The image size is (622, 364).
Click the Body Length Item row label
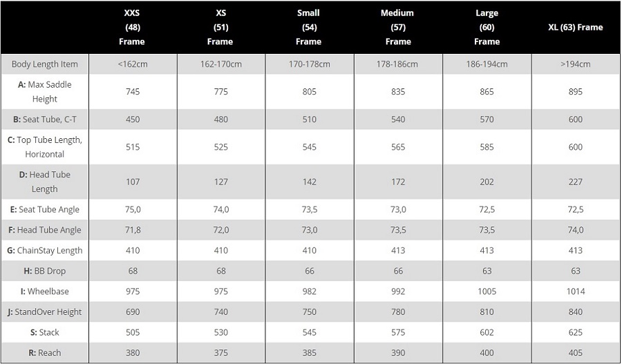click(44, 64)
